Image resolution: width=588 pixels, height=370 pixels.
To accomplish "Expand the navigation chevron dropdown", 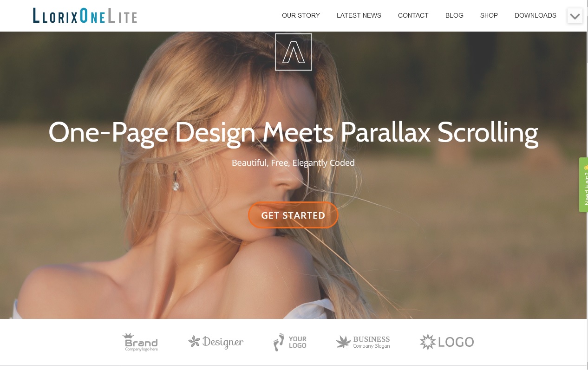I will (575, 16).
